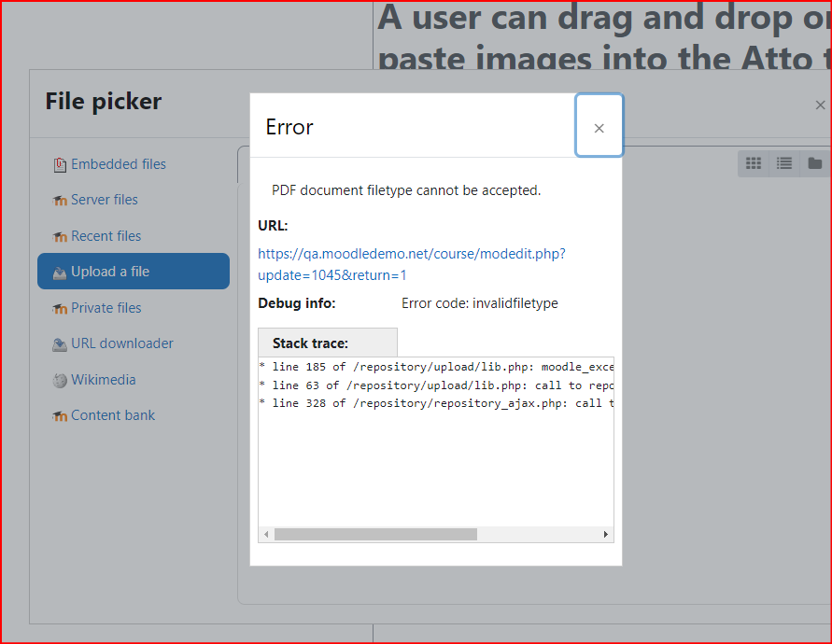
Task: Click the Error dialog title
Action: pyautogui.click(x=289, y=127)
